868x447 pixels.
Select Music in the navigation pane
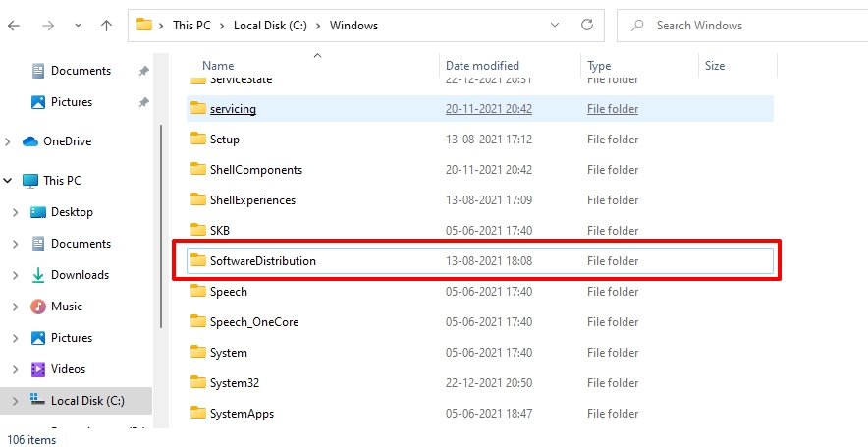point(67,307)
